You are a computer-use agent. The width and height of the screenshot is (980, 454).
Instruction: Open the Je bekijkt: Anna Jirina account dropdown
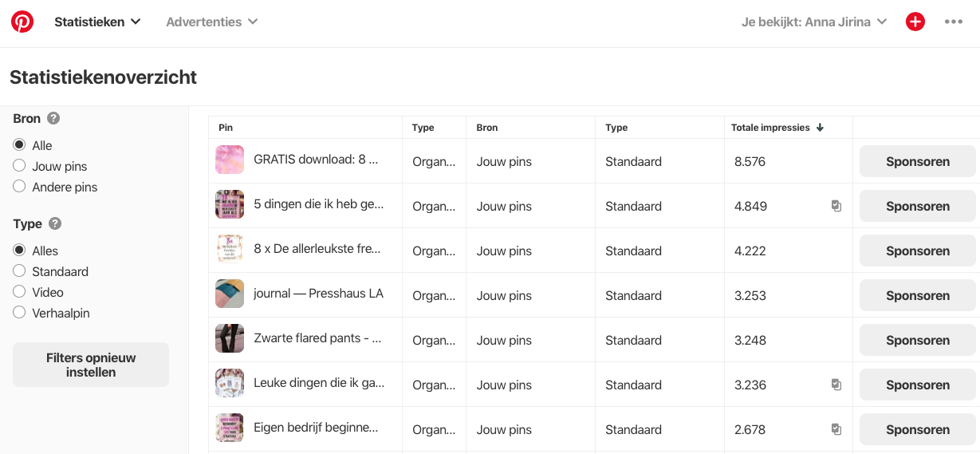[813, 22]
